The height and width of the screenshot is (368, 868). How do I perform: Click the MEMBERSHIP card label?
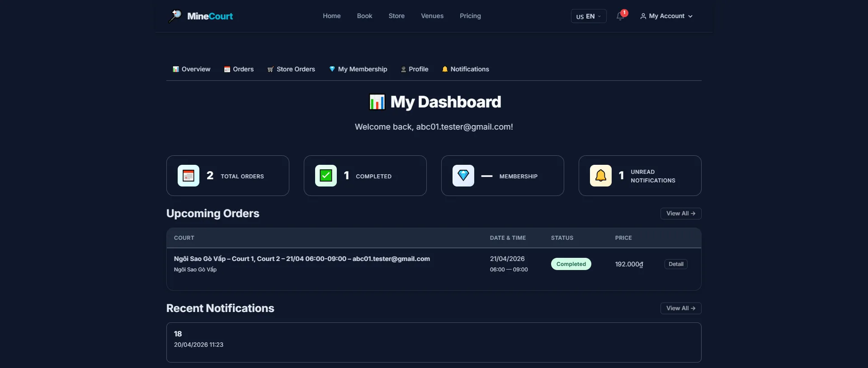[x=519, y=177]
